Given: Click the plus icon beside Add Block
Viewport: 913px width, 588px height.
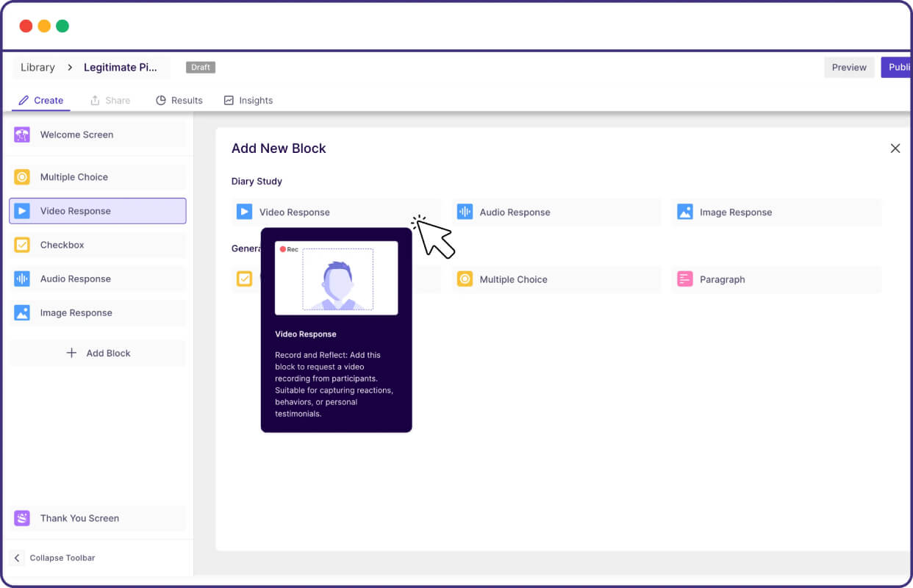Looking at the screenshot, I should (x=71, y=353).
